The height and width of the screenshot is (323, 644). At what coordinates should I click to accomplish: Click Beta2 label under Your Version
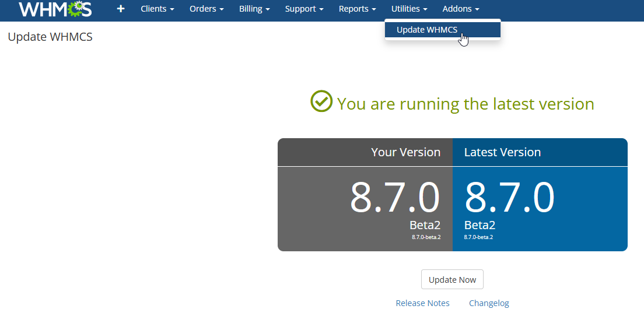click(425, 225)
